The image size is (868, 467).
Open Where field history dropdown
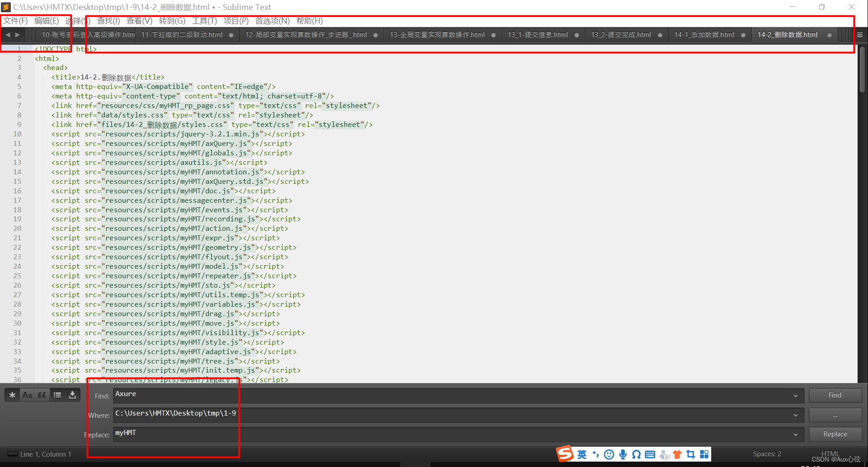tap(796, 415)
